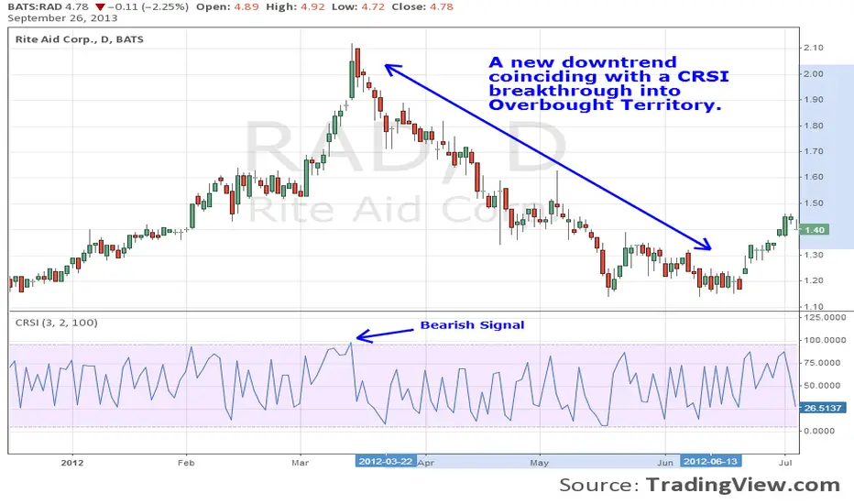This screenshot has height=504, width=854.
Task: Click the CRSI (3, 2, 100) indicator label
Action: [57, 323]
